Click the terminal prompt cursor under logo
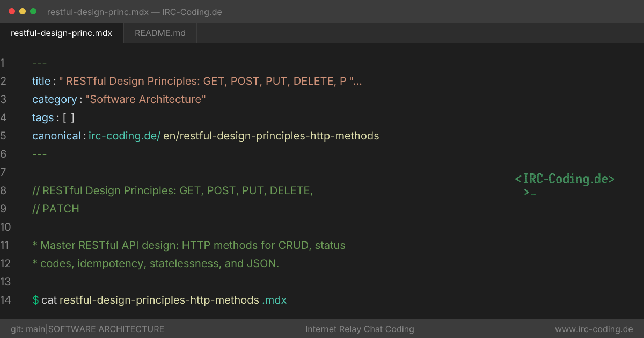Viewport: 644px width, 338px height. [530, 192]
